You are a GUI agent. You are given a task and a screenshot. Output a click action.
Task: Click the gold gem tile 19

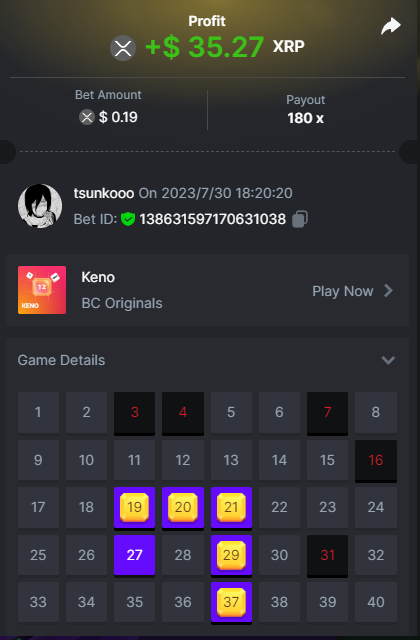pyautogui.click(x=134, y=508)
